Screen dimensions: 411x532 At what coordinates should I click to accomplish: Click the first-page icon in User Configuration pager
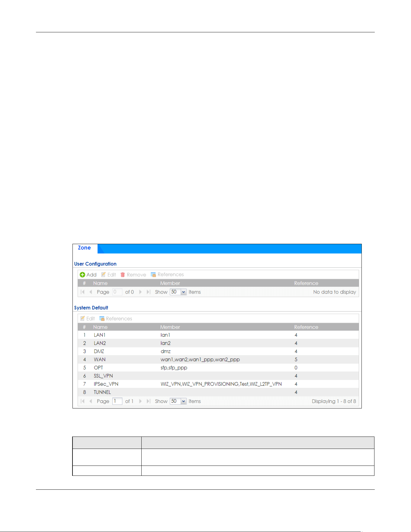point(83,292)
